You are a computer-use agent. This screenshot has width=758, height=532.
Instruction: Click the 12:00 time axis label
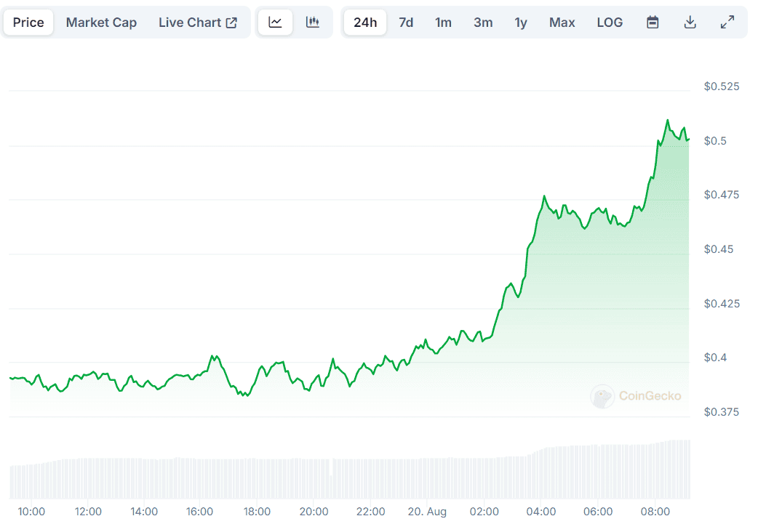[x=88, y=512]
